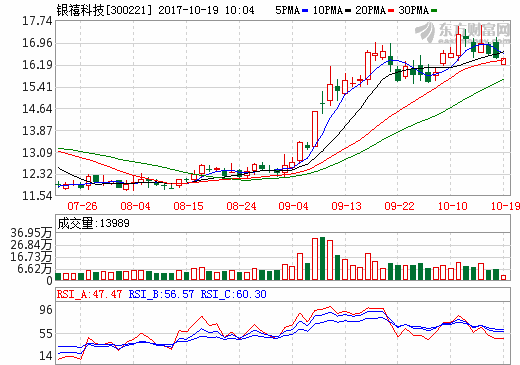Click the 16.73万 volume axis label
520x365 pixels.
(x=31, y=257)
